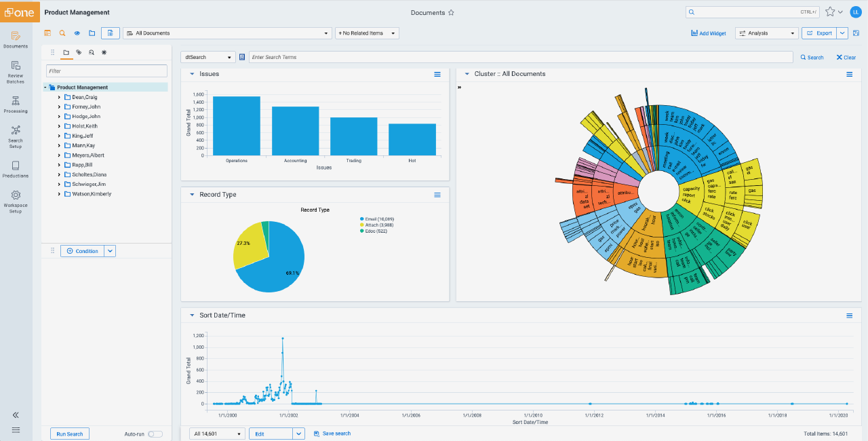Open the Processing sidebar icon

[x=16, y=103]
